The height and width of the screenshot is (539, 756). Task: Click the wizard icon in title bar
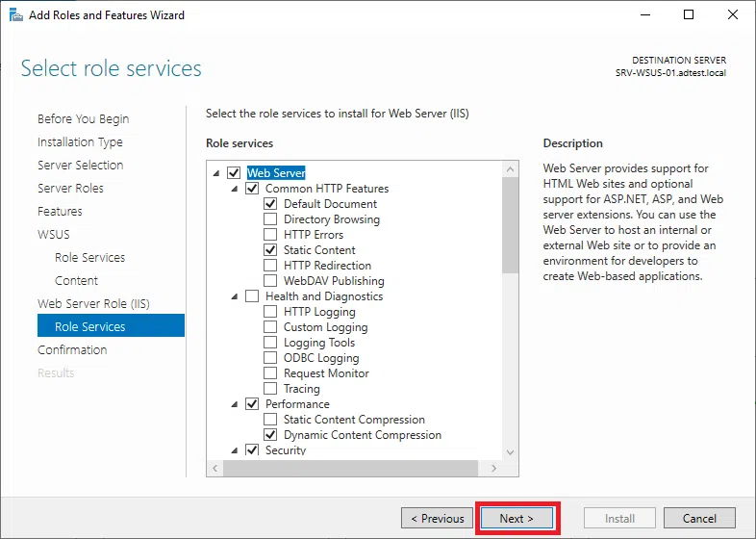click(16, 15)
